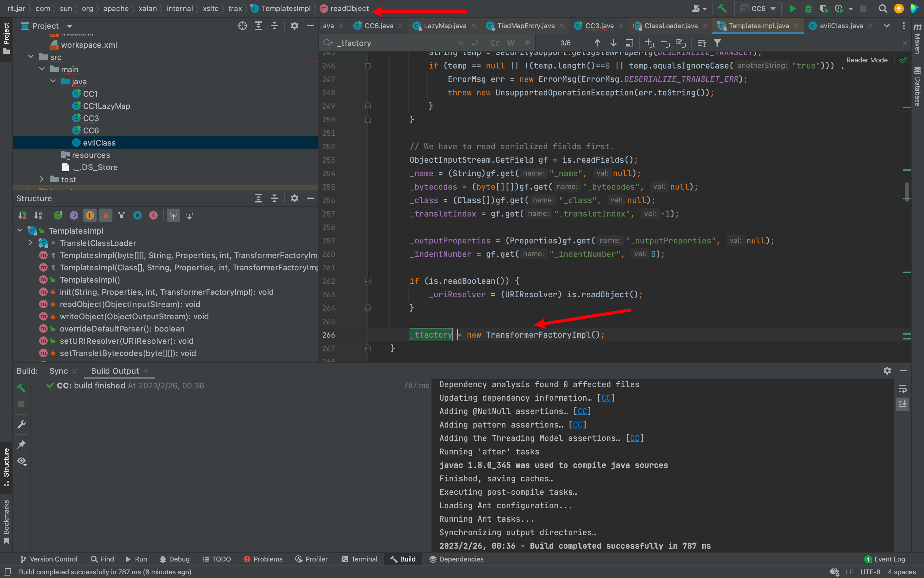The width and height of the screenshot is (924, 578).
Task: Toggle Show Anonymous Classes circle in Structure
Action: [x=137, y=215]
